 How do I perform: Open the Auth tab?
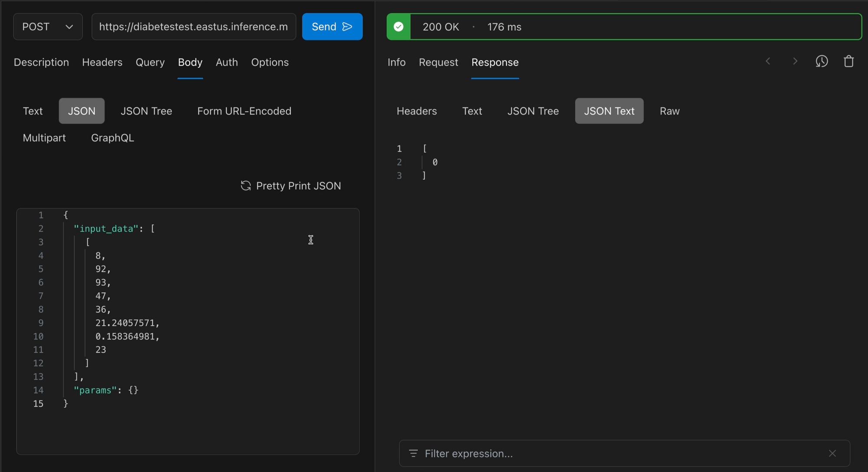[227, 63]
